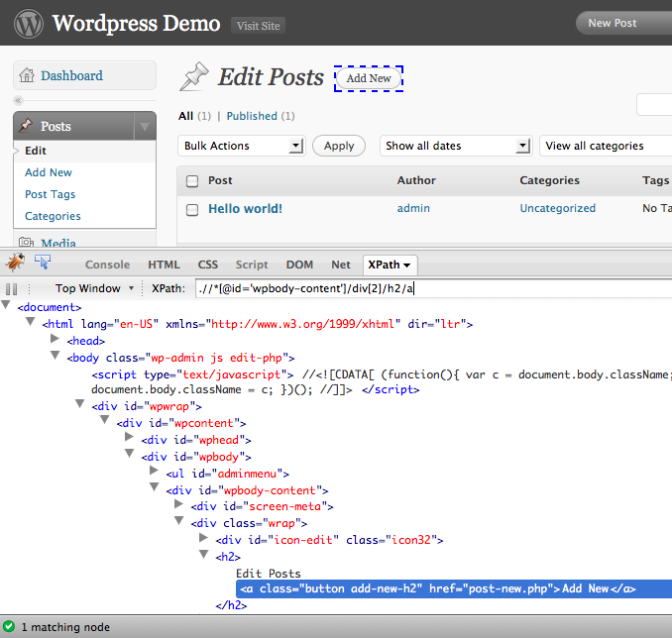Open the Top Window frame dropdown
This screenshot has width=672, height=638.
point(94,288)
